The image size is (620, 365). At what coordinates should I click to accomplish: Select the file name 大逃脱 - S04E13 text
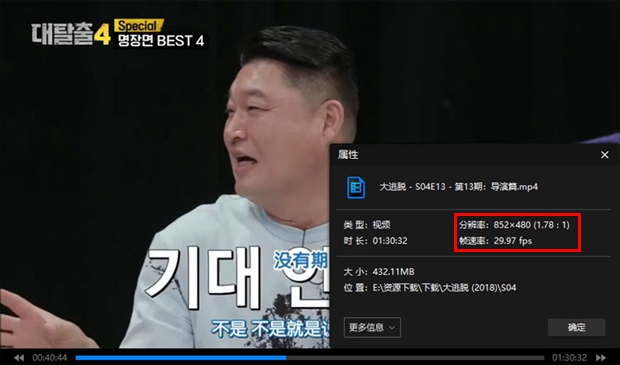point(459,187)
